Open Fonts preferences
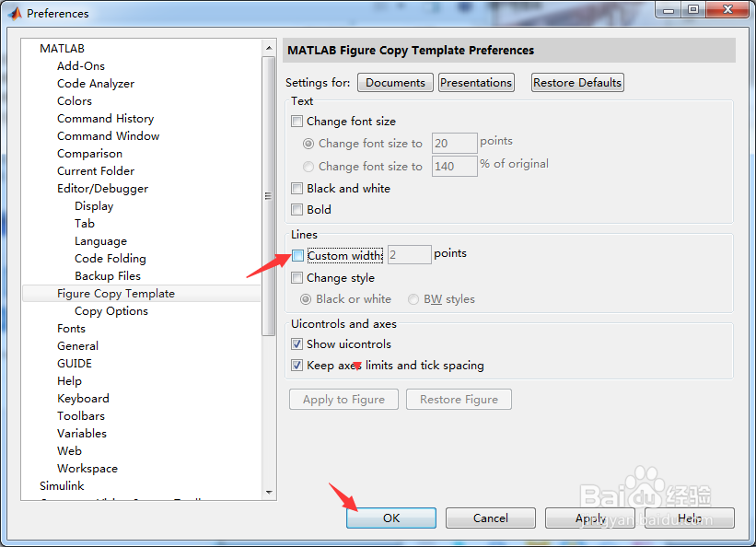 pyautogui.click(x=71, y=329)
